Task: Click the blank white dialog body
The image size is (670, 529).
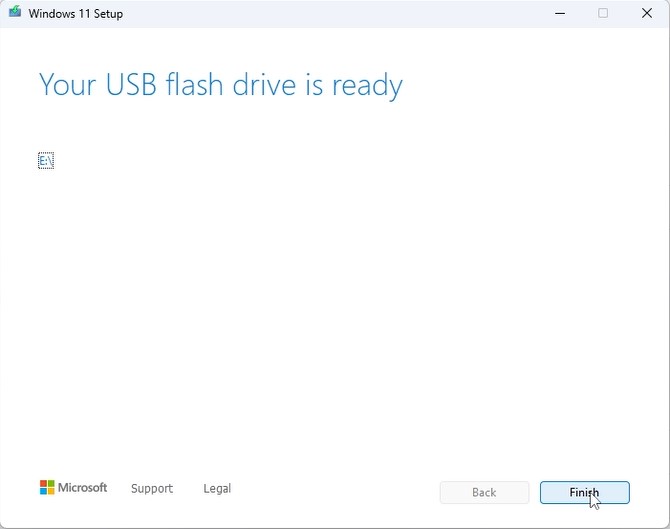Action: (335, 300)
